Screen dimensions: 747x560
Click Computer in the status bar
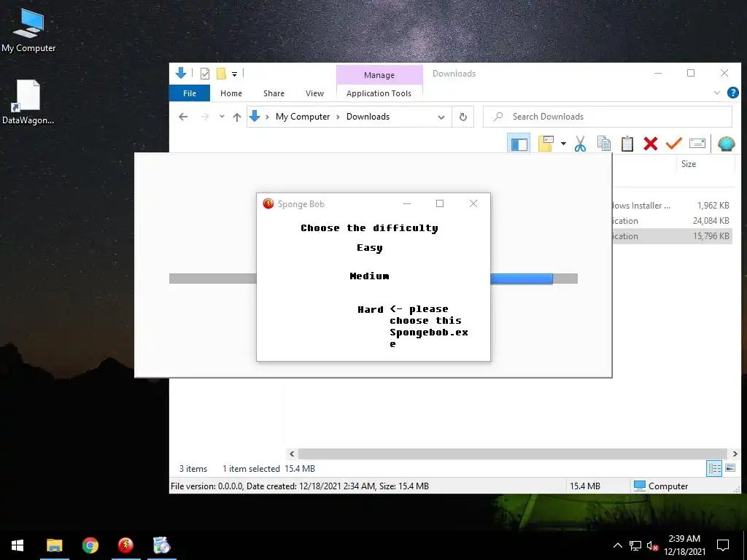click(661, 486)
